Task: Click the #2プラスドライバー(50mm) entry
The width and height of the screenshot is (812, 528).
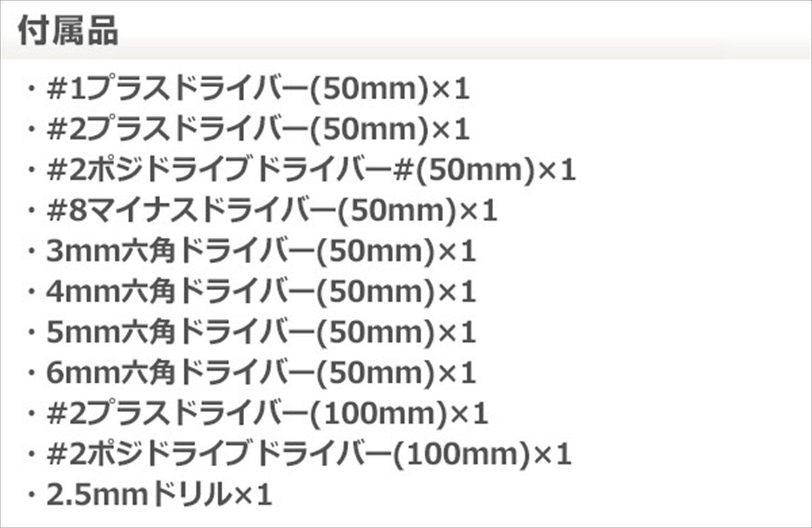Action: tap(258, 130)
